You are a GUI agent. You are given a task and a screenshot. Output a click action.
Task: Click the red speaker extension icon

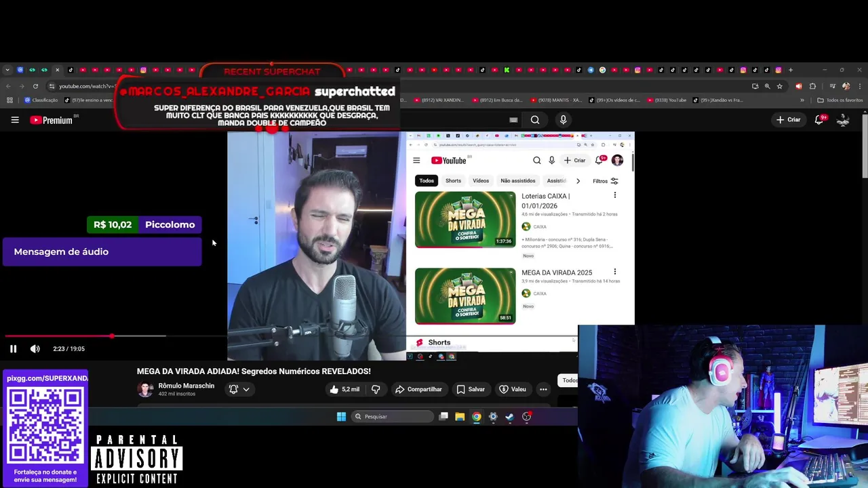click(798, 86)
